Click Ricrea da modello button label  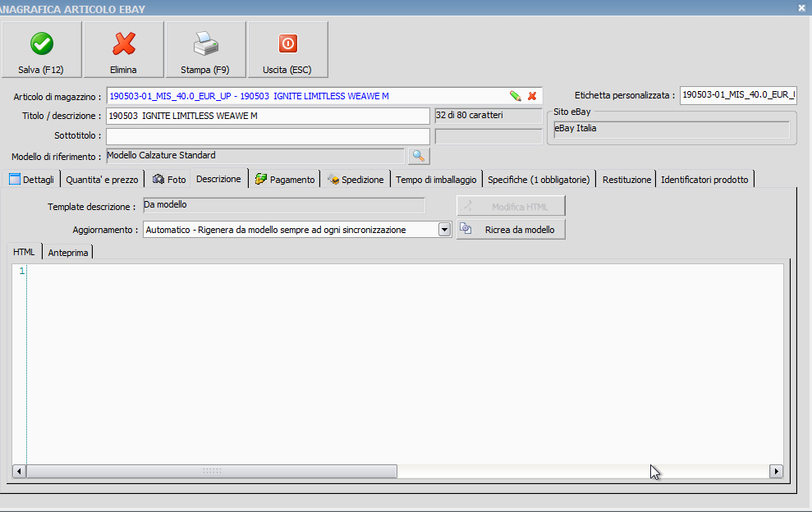520,230
